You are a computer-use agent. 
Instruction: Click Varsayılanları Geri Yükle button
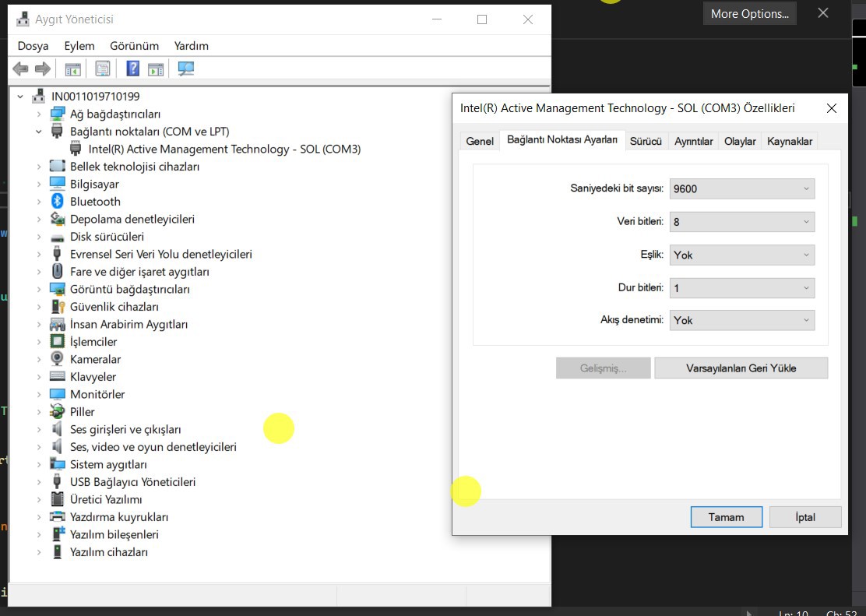coord(741,368)
